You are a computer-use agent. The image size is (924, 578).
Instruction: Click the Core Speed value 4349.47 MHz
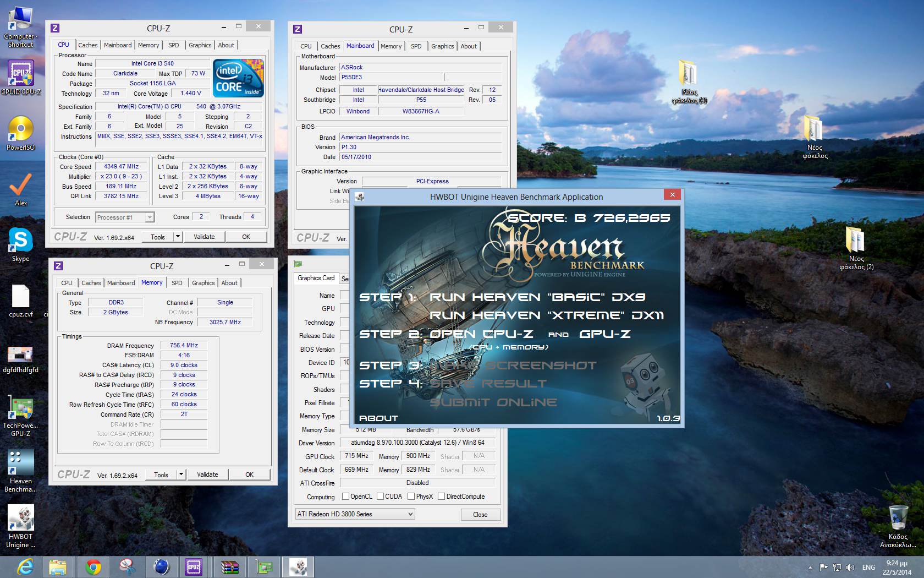pos(122,166)
